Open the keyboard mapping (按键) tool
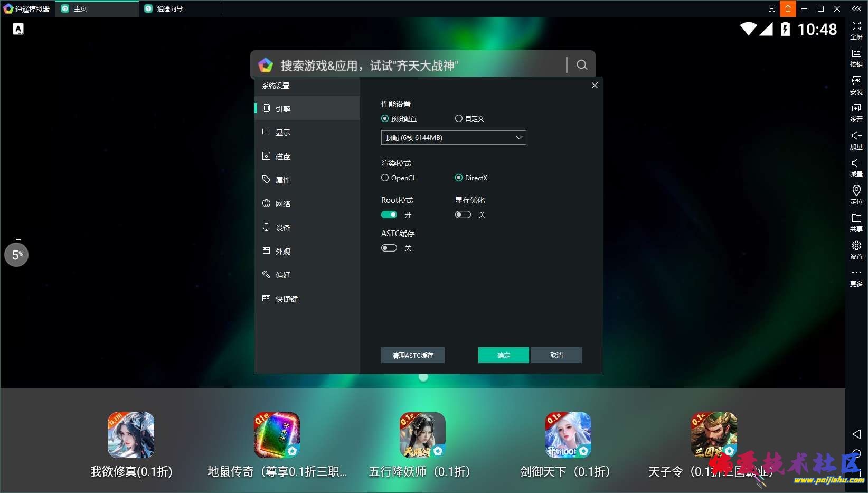This screenshot has height=493, width=868. point(856,57)
